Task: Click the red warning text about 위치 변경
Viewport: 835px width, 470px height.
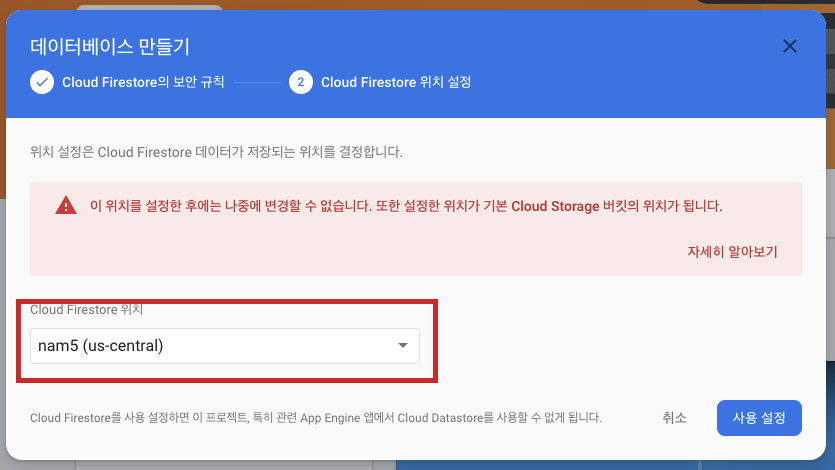Action: pos(406,206)
